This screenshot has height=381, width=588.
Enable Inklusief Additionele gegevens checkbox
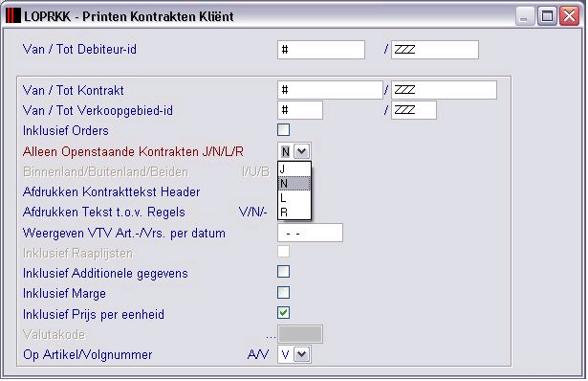click(x=284, y=272)
